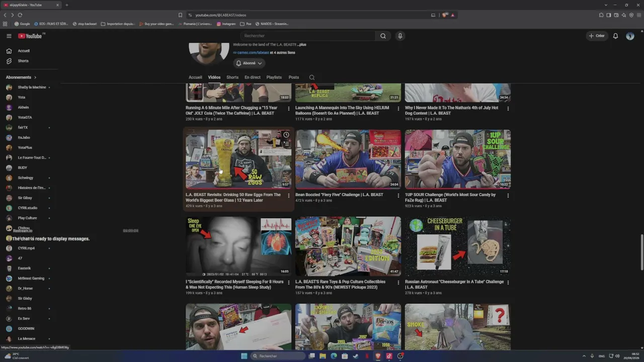Viewport: 644px width, 362px height.
Task: Open the Importation depuis bookmarks folder
Action: click(x=118, y=24)
